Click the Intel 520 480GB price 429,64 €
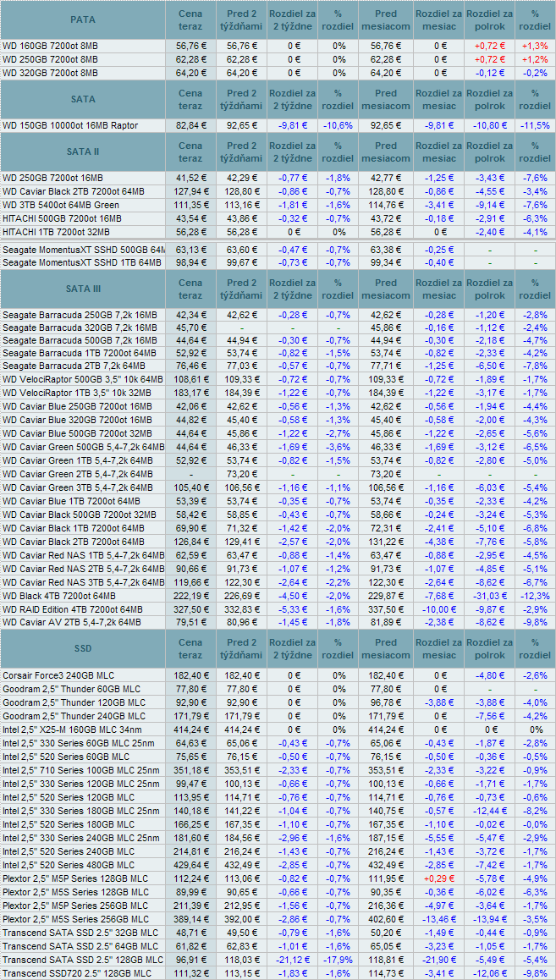The width and height of the screenshot is (556, 980). click(x=191, y=867)
